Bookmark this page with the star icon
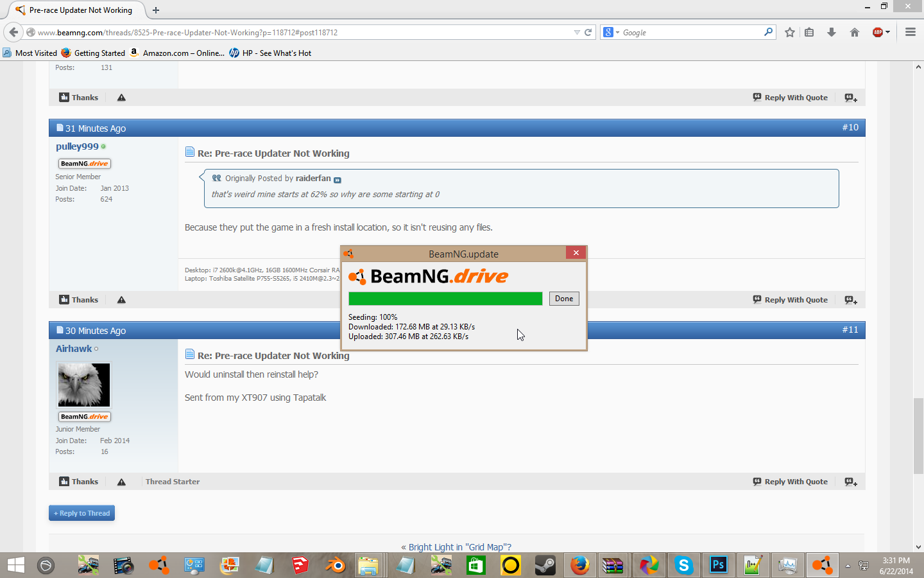 (790, 32)
